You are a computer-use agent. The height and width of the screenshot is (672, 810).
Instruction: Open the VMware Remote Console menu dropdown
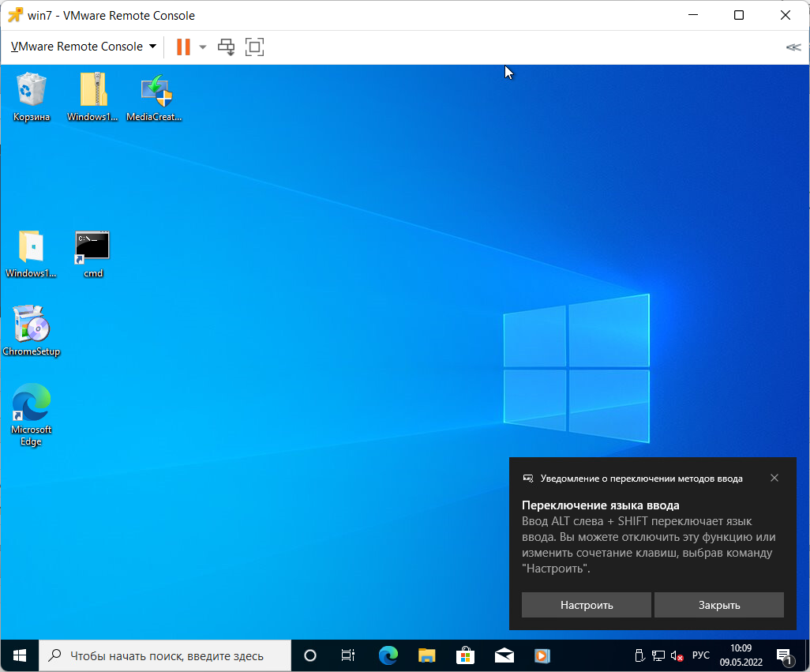tap(81, 47)
